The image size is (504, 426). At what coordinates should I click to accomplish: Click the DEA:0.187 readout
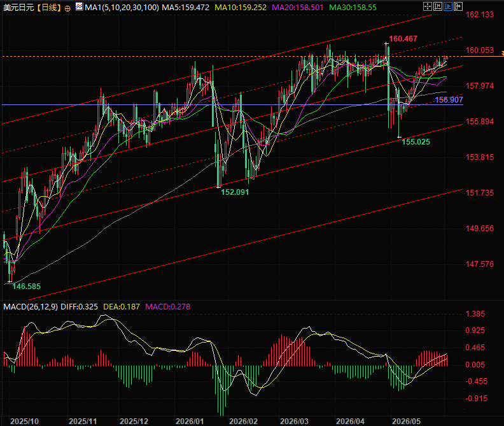122,307
